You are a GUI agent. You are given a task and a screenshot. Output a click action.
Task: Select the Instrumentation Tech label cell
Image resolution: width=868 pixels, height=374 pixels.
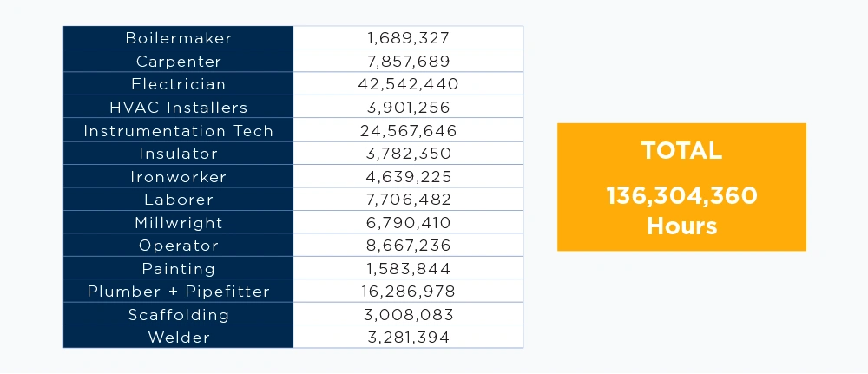178,130
